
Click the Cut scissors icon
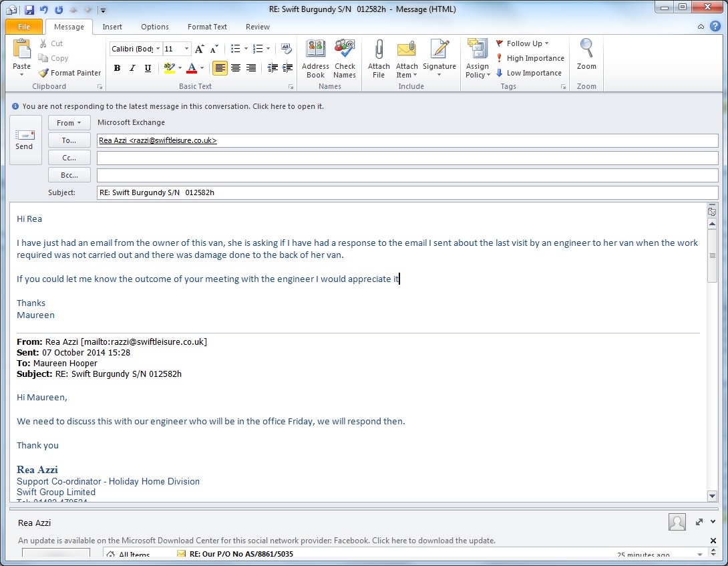pos(43,43)
